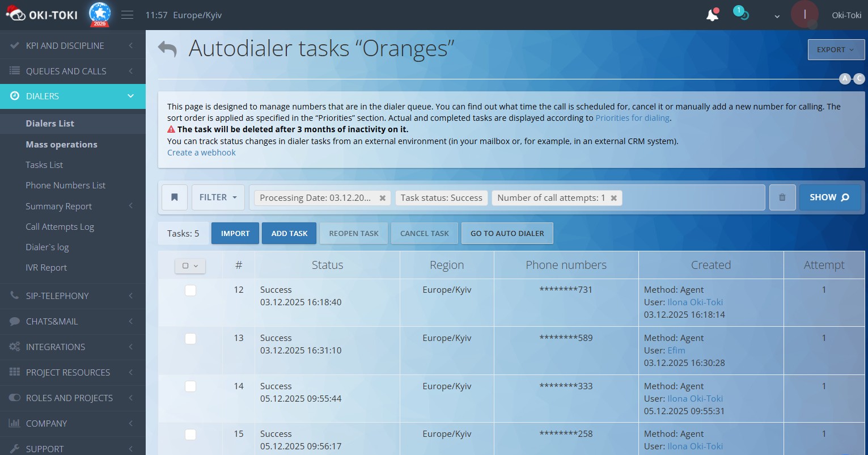The image size is (868, 455).
Task: Expand the select-all checkbox dropdown in header
Action: tap(190, 266)
